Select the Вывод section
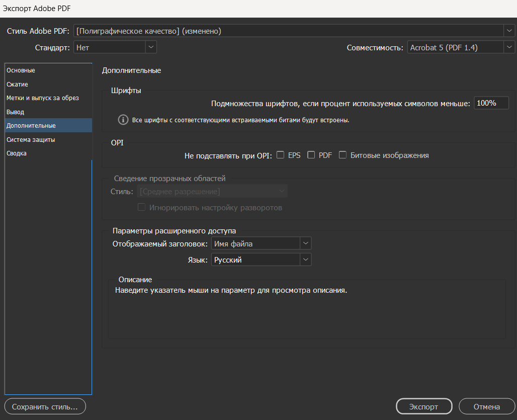 pyautogui.click(x=48, y=112)
